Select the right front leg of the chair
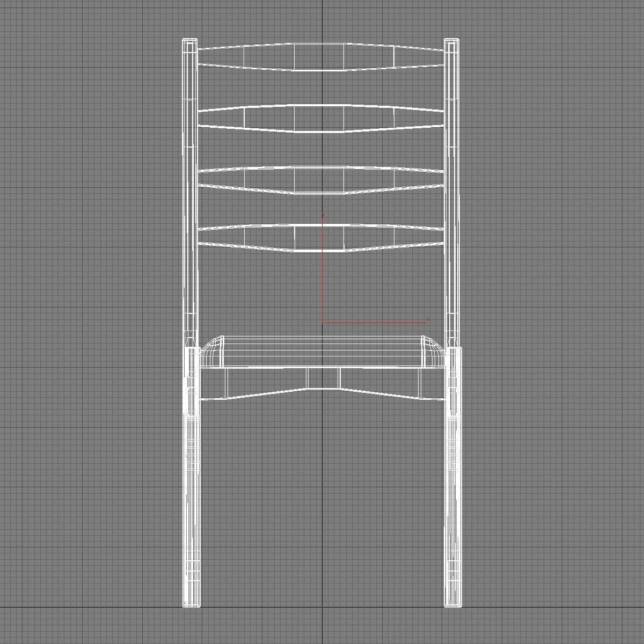The width and height of the screenshot is (644, 644). 452,477
